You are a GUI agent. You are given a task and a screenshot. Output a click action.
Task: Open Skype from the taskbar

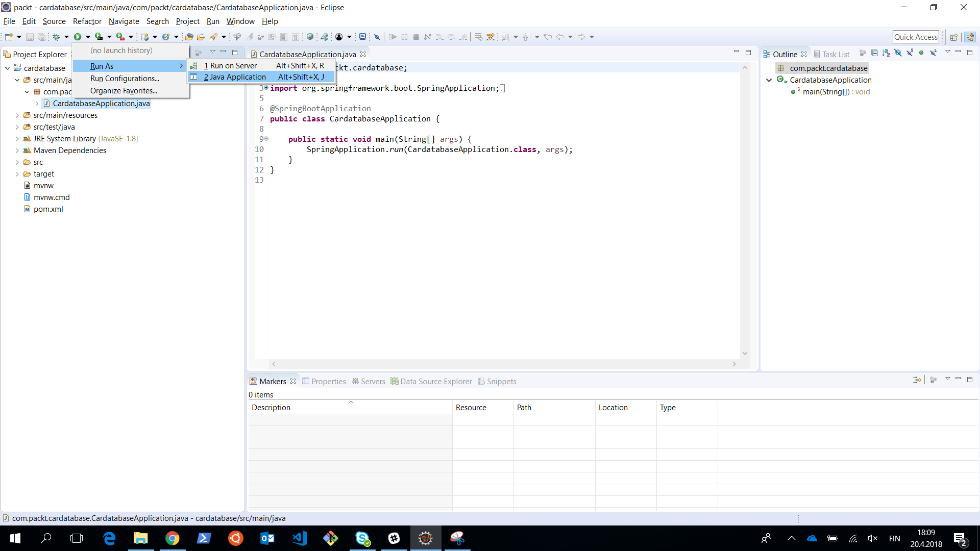(x=362, y=538)
